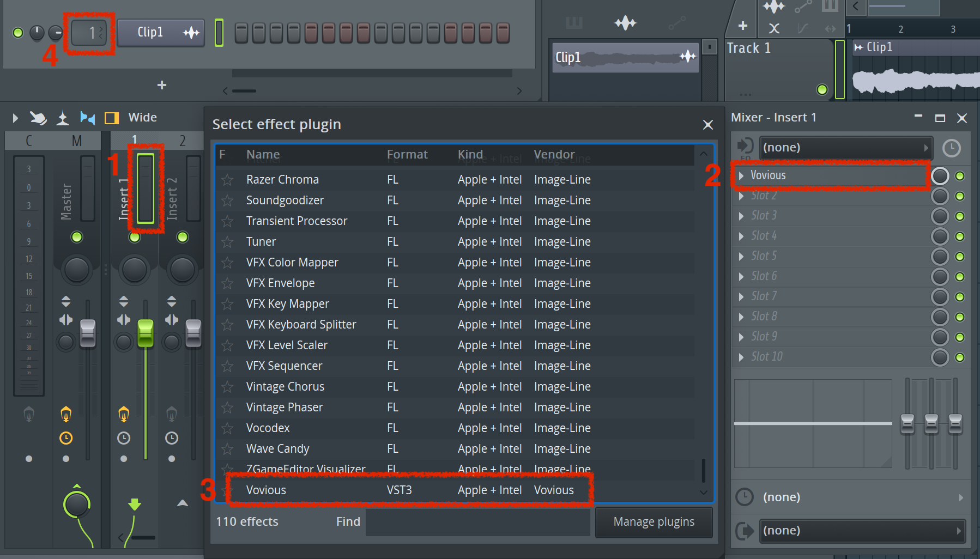The height and width of the screenshot is (559, 980).
Task: Click the Master track FX orange icon
Action: pyautogui.click(x=66, y=414)
